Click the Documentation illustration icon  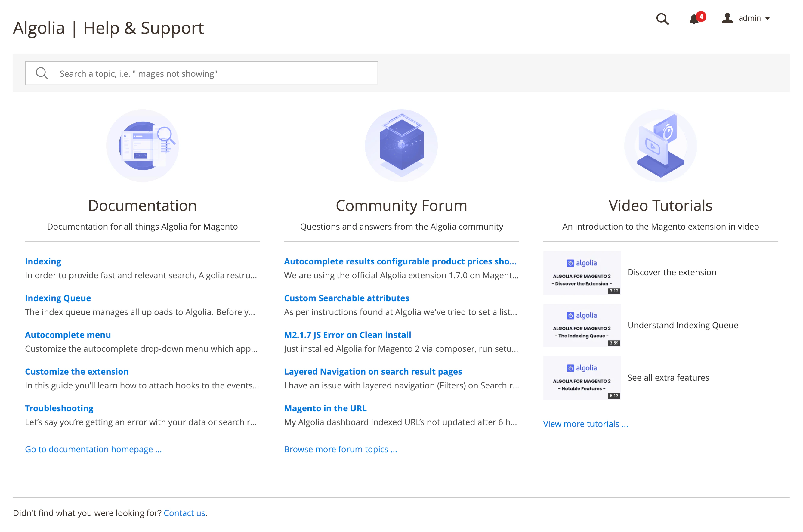click(143, 145)
